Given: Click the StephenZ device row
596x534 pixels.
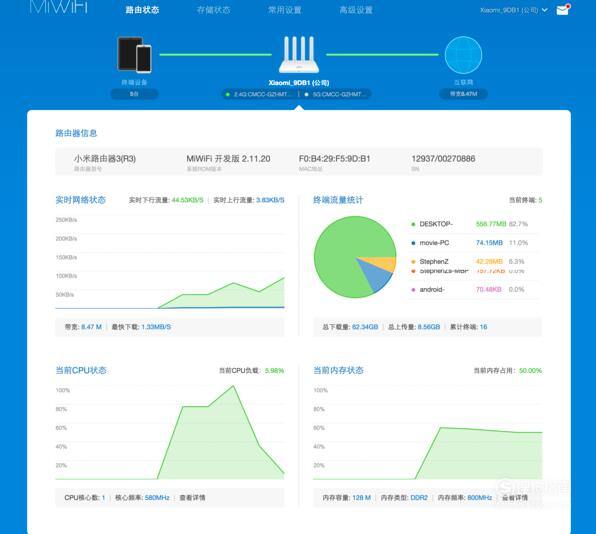Looking at the screenshot, I should coord(474,261).
